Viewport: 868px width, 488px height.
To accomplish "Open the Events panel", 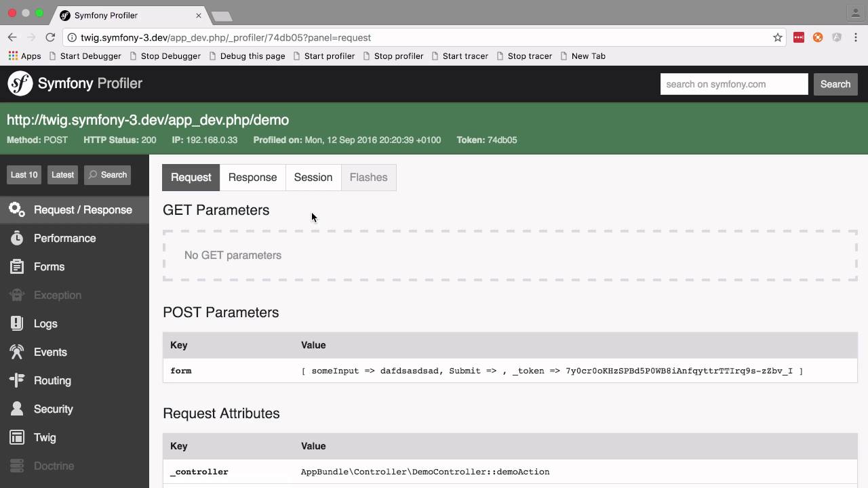I will 75,352.
